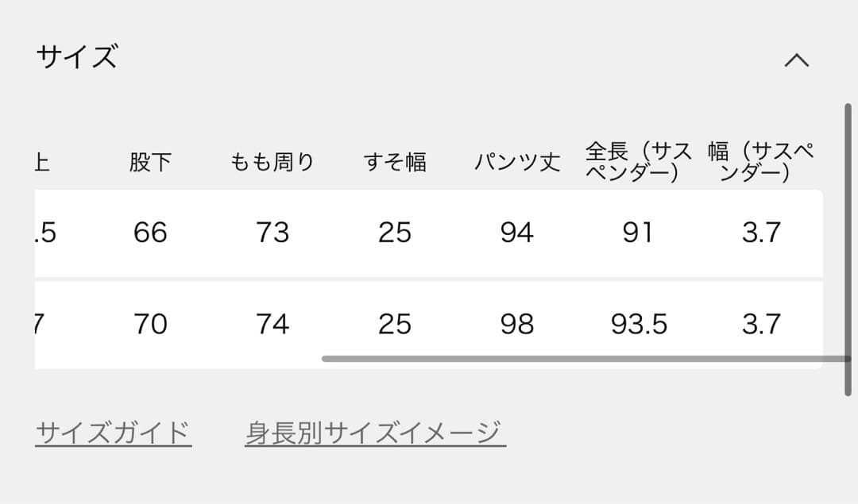Click the vertical scrollbar on the right edge
The height and width of the screenshot is (504, 858).
point(848,249)
